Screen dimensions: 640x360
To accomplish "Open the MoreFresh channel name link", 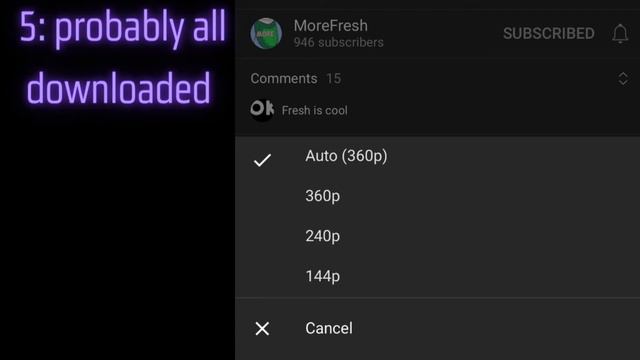I will (331, 26).
